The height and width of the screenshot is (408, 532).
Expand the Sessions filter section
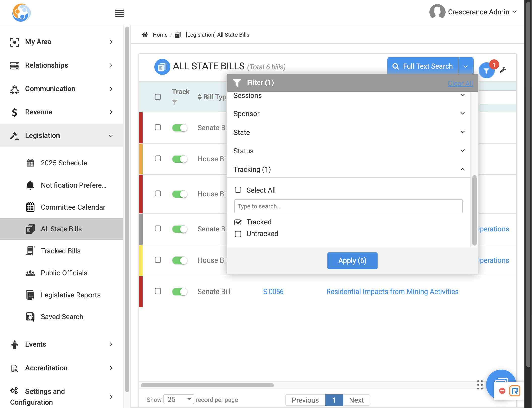[349, 95]
